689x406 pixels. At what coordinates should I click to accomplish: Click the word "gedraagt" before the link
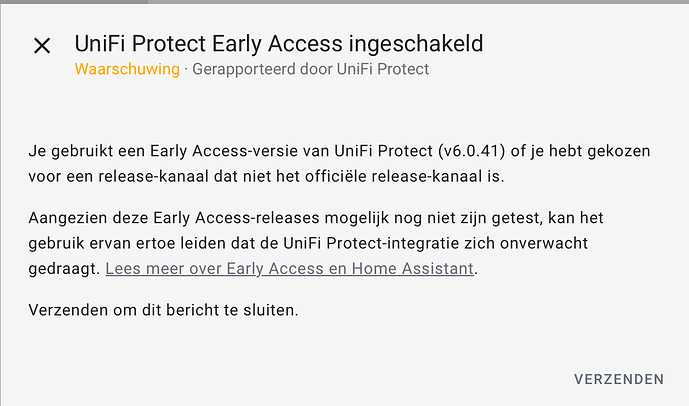[64, 268]
